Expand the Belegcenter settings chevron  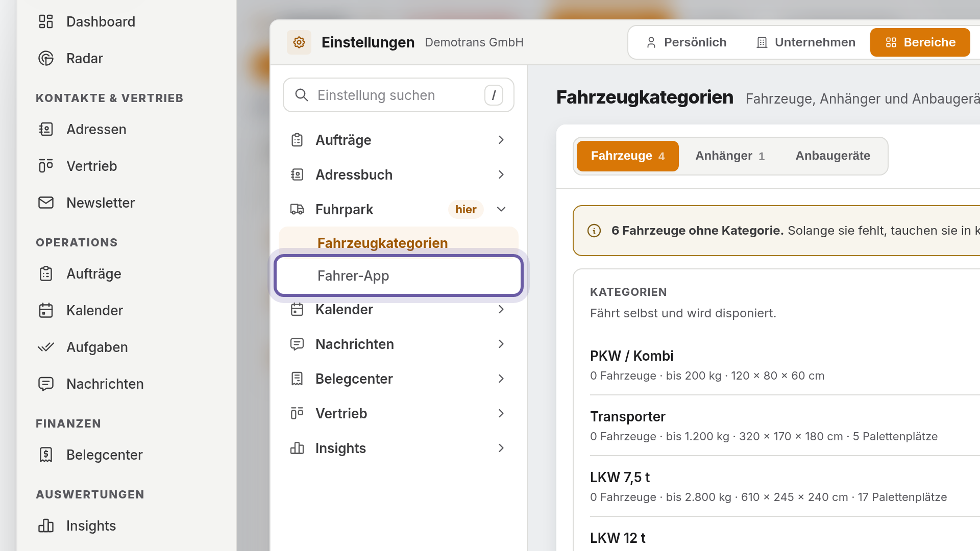[501, 379]
